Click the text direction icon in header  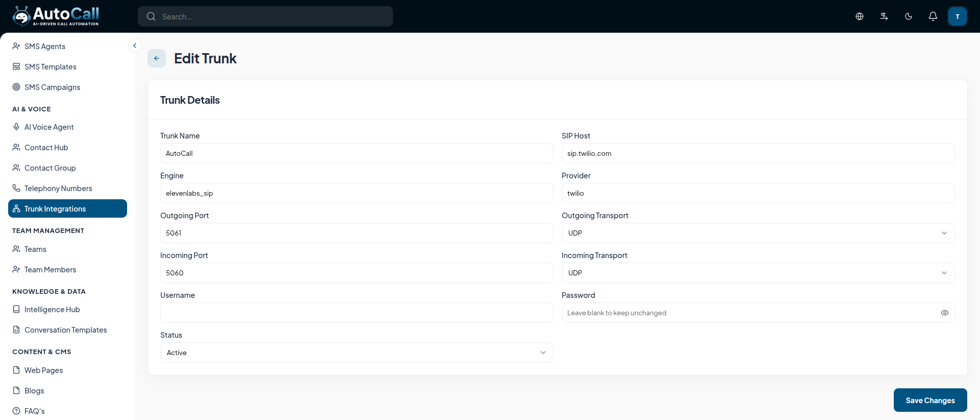[884, 16]
